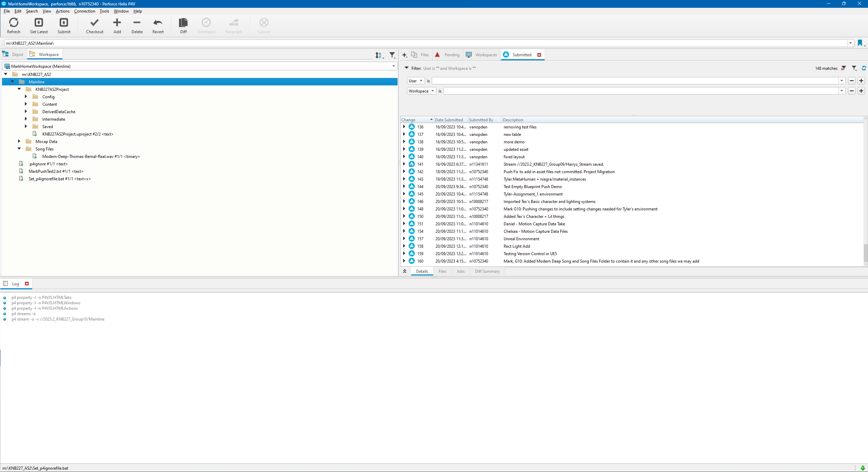
Task: Click the Checkout checkmark icon
Action: tap(95, 23)
